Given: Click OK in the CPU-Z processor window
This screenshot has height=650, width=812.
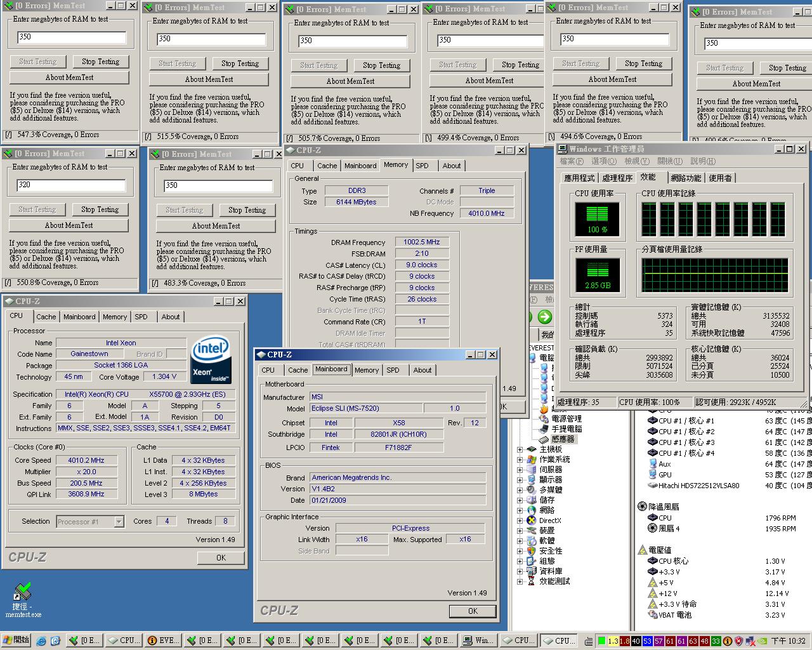Looking at the screenshot, I should coord(221,558).
